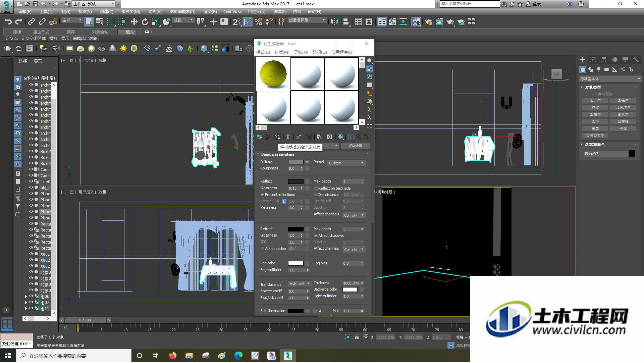Switch to the 对象绘制 ribbon tab

point(100,32)
